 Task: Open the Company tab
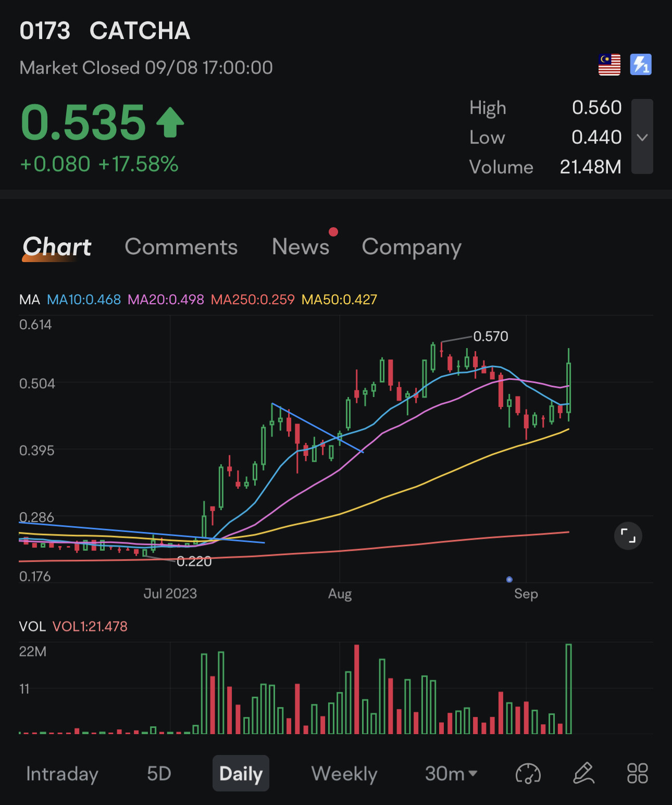[x=412, y=247]
